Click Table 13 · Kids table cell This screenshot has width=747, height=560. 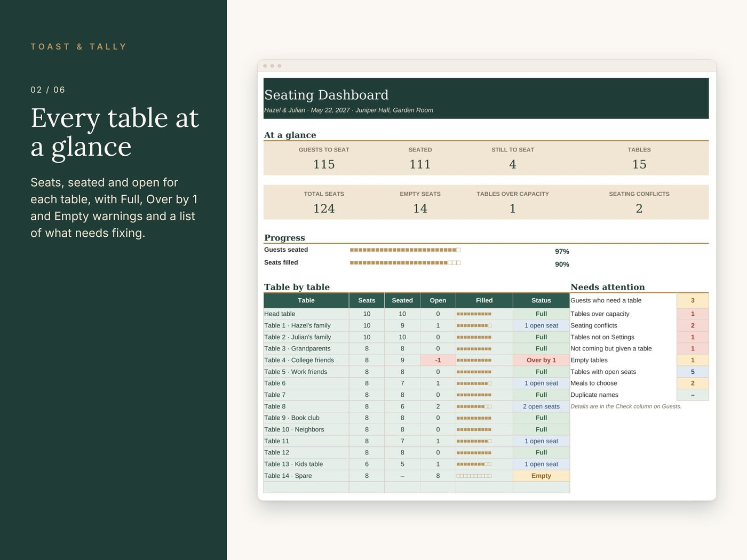click(306, 464)
